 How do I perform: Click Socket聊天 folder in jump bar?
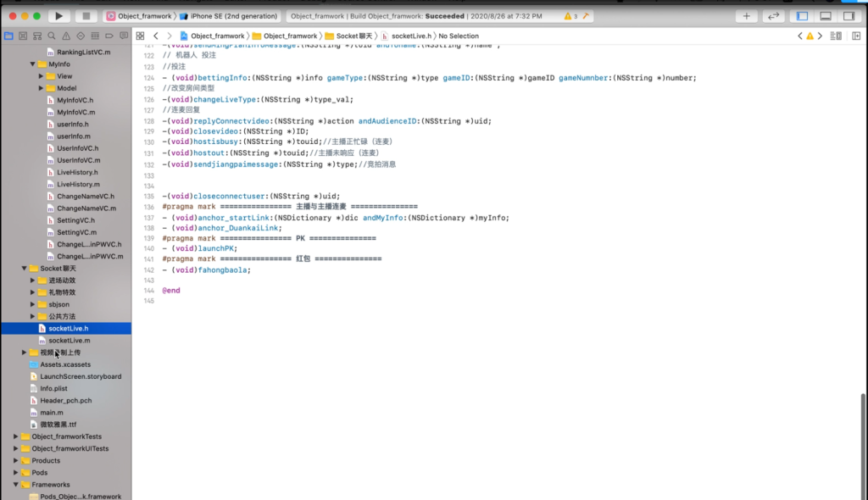click(x=348, y=36)
